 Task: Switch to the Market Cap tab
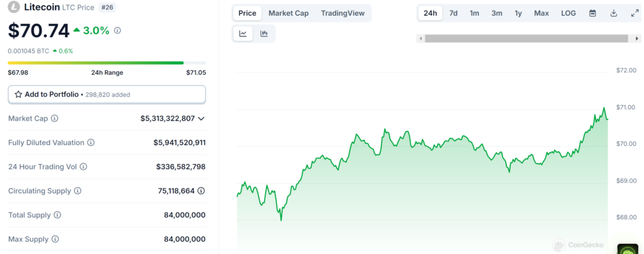[288, 13]
